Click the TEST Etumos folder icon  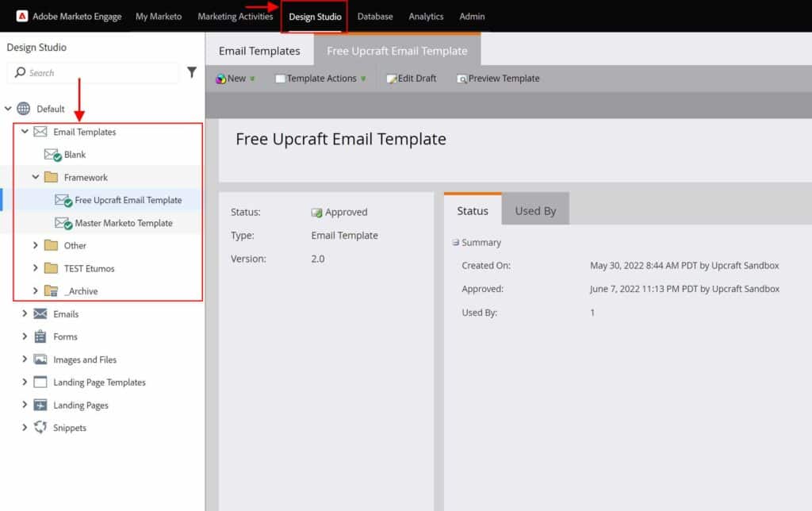tap(51, 268)
